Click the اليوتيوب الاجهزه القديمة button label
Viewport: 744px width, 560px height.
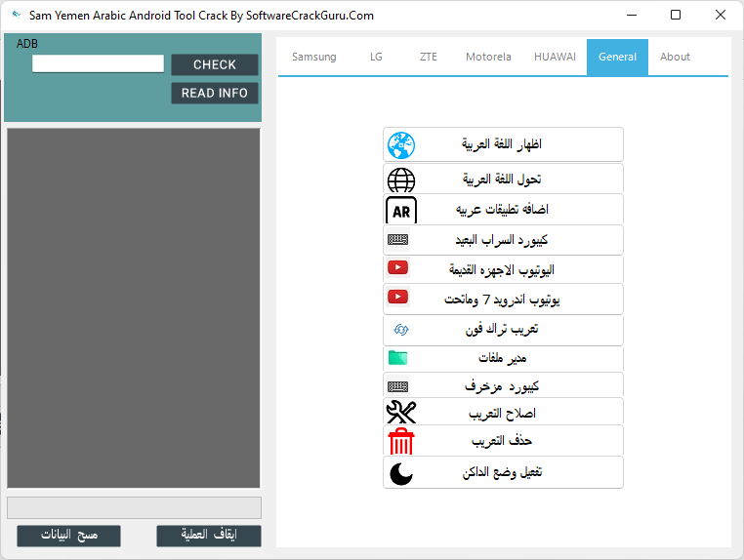[x=502, y=270]
